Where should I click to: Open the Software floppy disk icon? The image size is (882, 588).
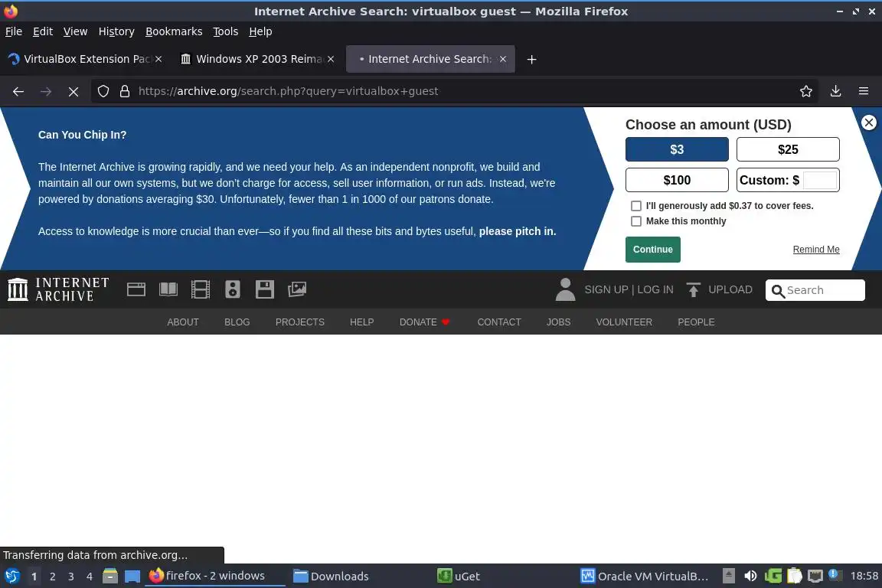[264, 289]
